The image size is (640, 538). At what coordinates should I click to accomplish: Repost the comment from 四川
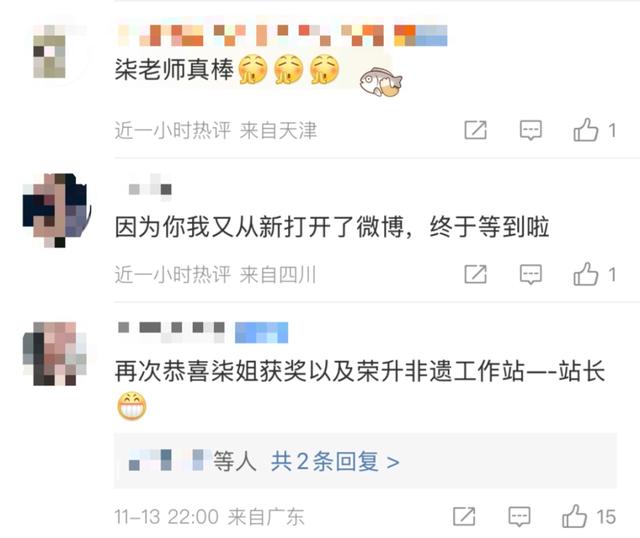click(x=476, y=274)
